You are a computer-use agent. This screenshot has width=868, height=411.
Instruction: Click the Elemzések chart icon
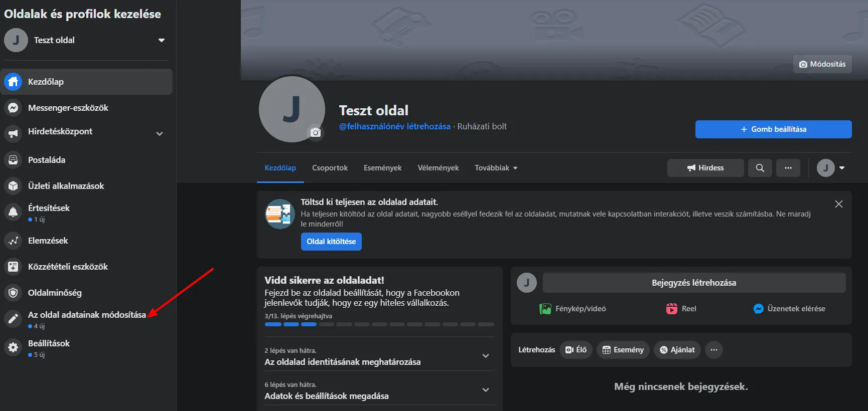point(13,241)
